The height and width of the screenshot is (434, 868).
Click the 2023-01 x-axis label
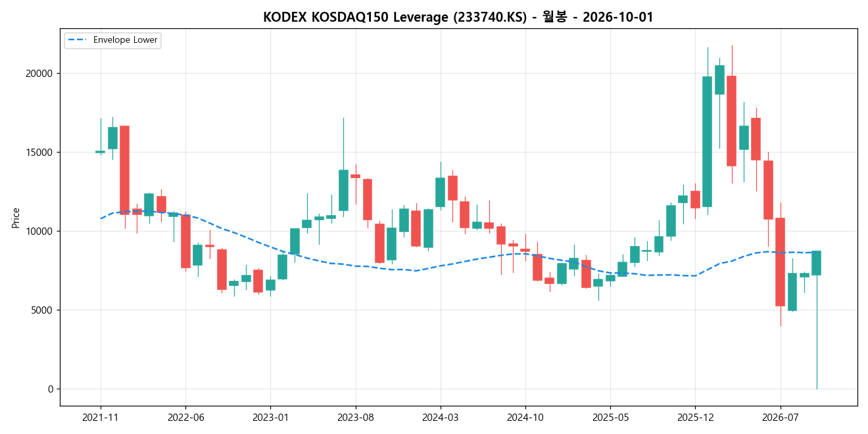(x=270, y=417)
